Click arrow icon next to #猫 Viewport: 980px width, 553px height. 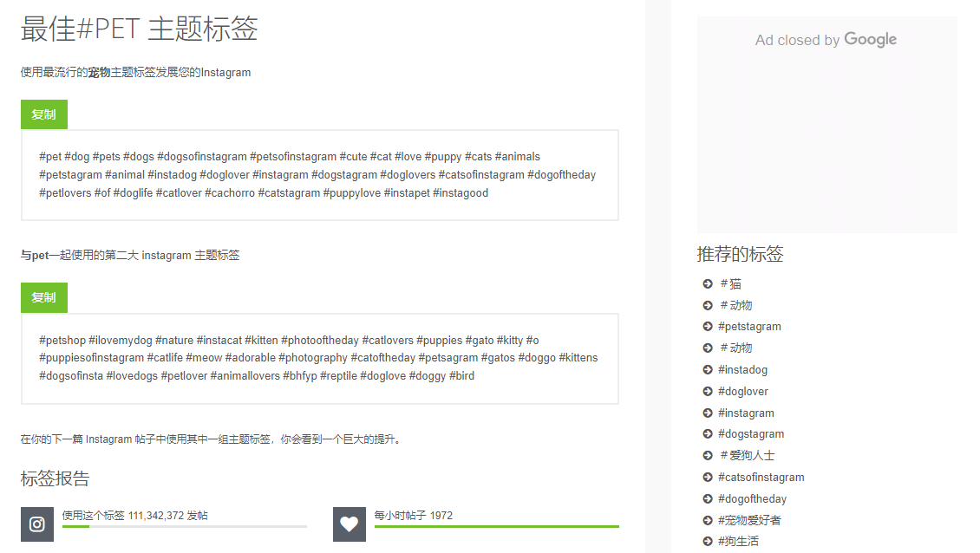pyautogui.click(x=708, y=283)
